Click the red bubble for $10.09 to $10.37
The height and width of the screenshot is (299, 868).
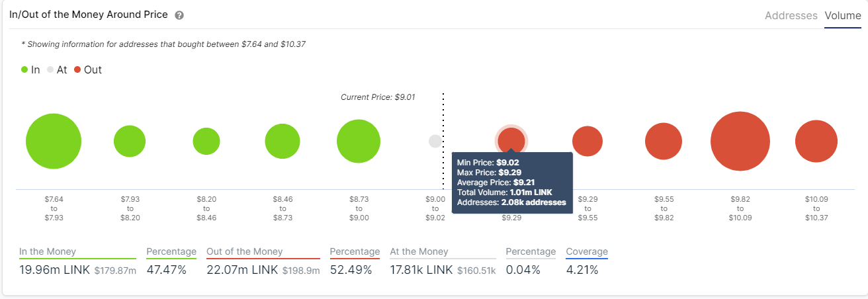[816, 141]
